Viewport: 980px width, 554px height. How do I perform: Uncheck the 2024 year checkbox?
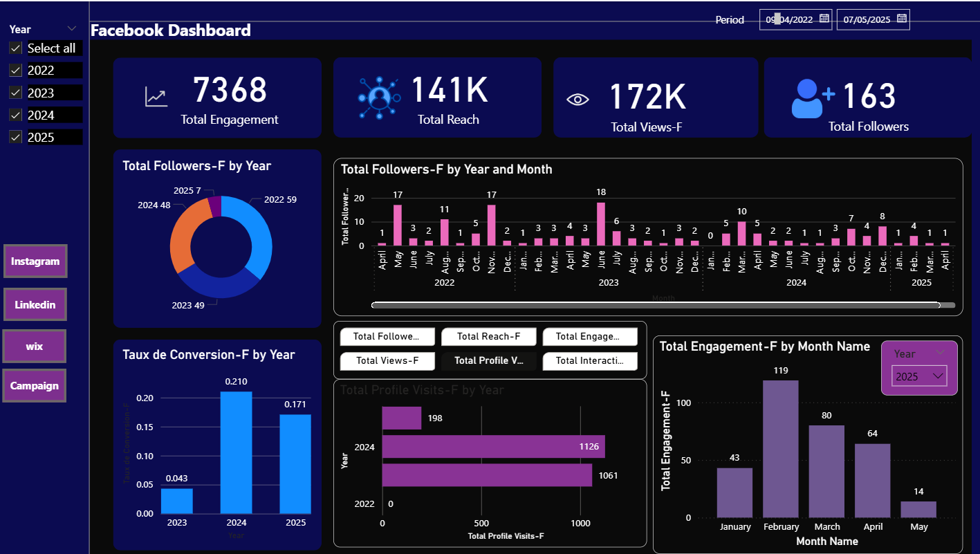16,116
